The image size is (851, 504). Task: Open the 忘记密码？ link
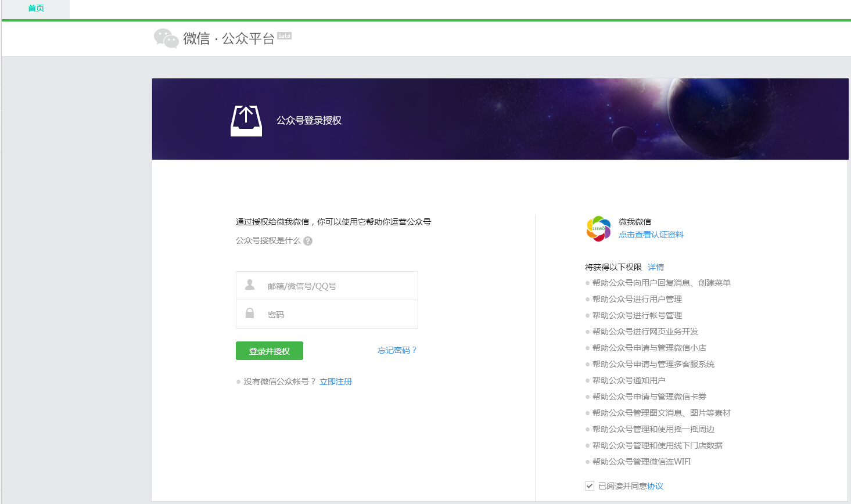click(397, 350)
